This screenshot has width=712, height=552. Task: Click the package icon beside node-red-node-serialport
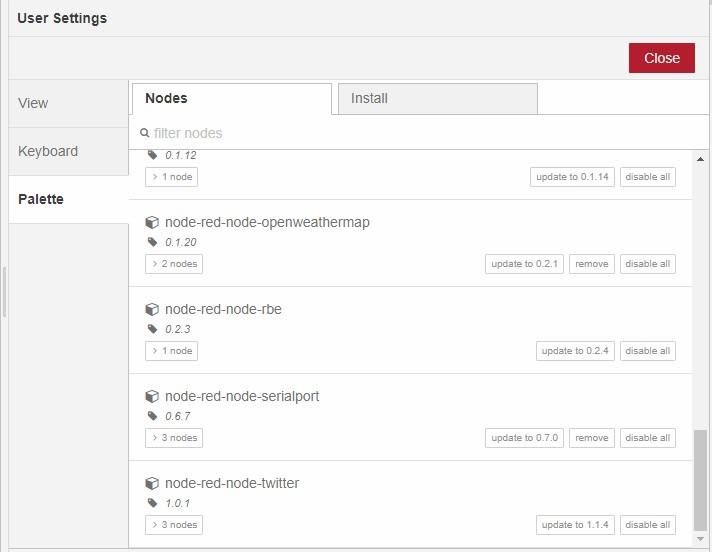152,396
